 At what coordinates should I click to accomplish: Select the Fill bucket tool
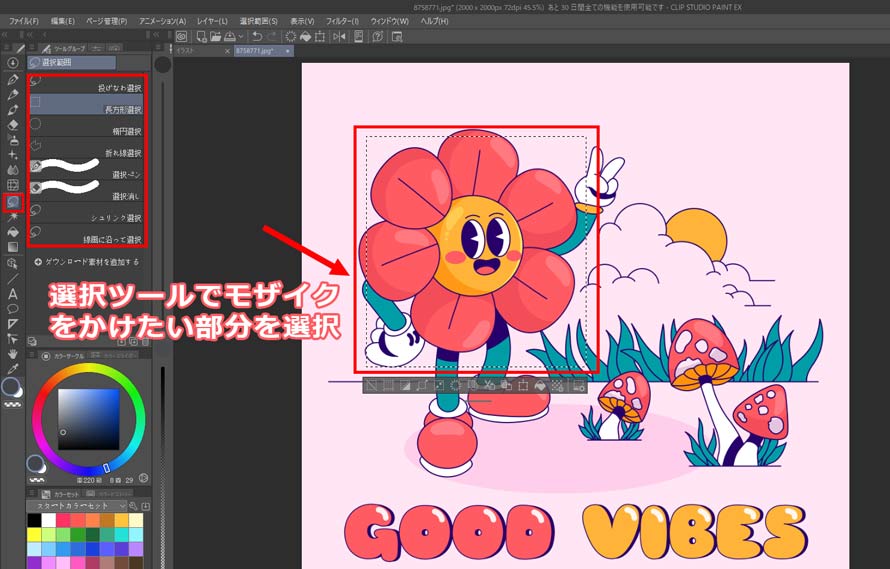12,232
